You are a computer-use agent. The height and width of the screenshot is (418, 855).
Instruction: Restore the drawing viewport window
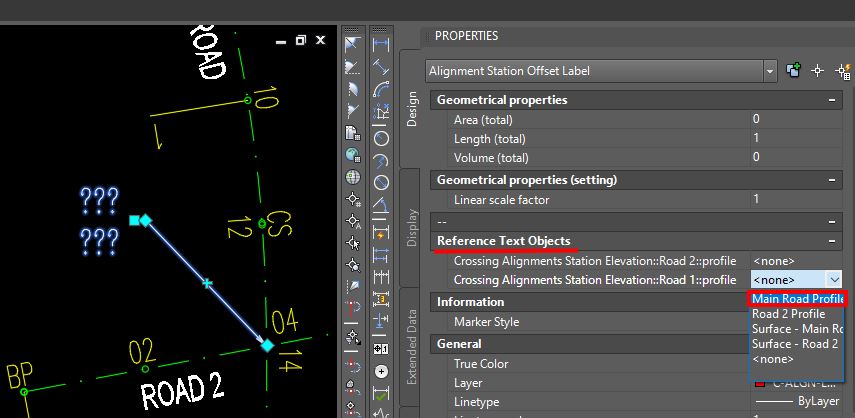coord(300,40)
